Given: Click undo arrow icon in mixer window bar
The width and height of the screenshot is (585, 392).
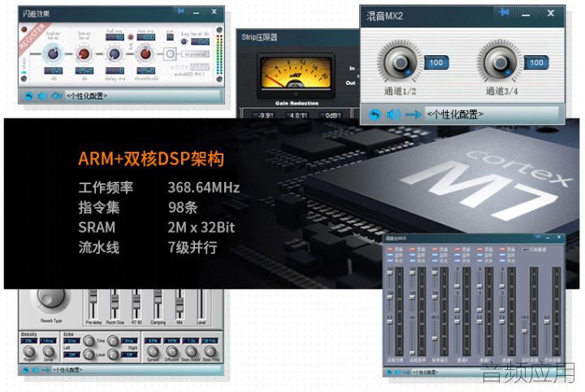Looking at the screenshot, I should pos(389,373).
